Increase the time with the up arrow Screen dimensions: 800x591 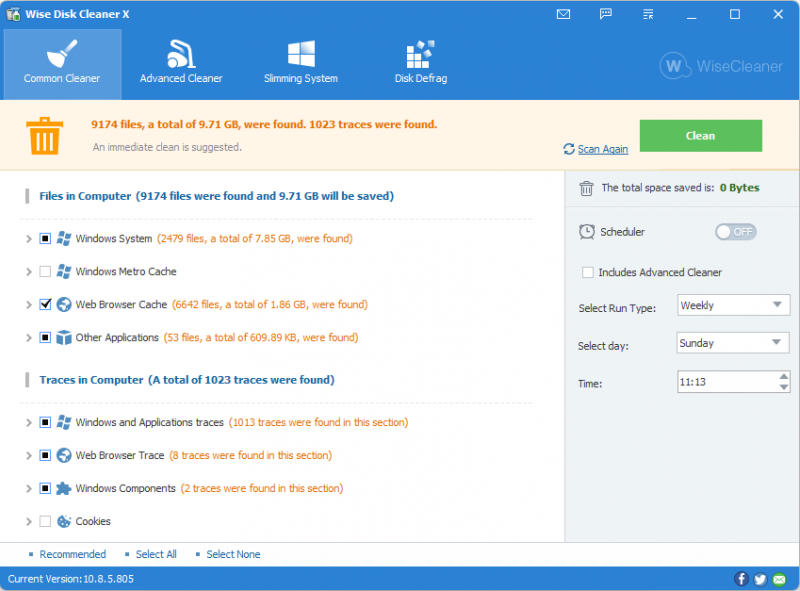784,377
